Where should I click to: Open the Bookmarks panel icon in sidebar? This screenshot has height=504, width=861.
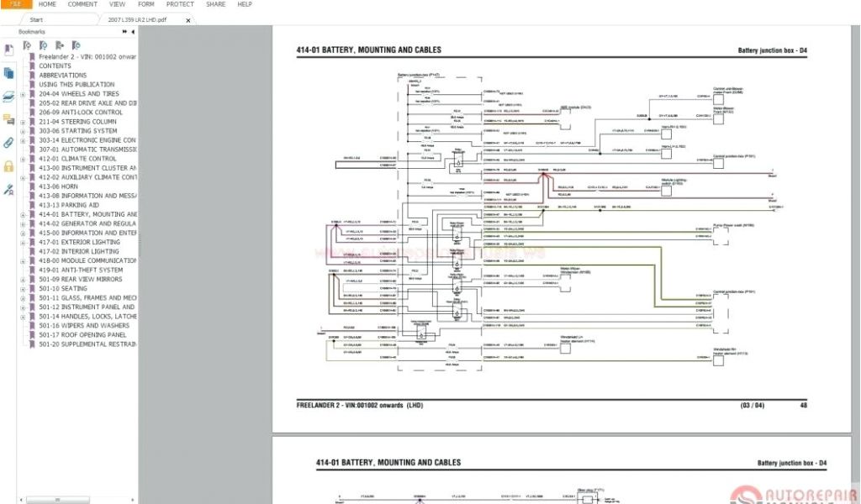pos(8,50)
